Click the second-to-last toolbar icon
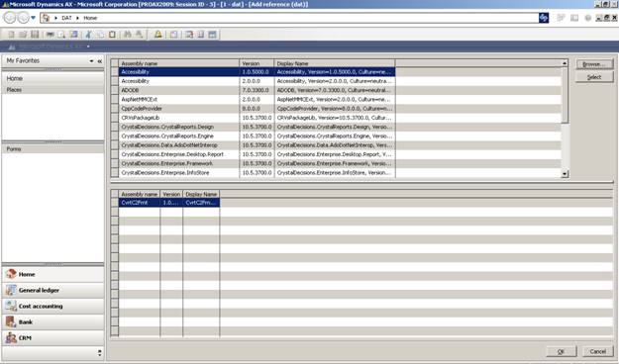619x364 pixels. (200, 35)
